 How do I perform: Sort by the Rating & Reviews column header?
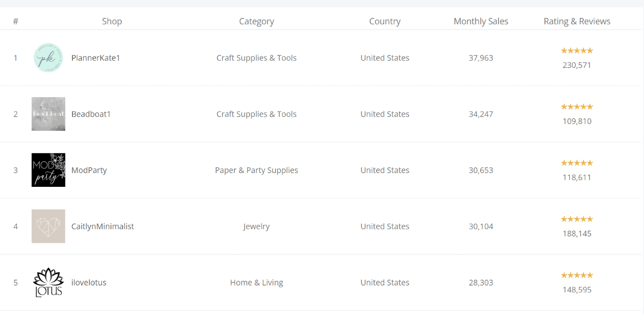pyautogui.click(x=577, y=21)
